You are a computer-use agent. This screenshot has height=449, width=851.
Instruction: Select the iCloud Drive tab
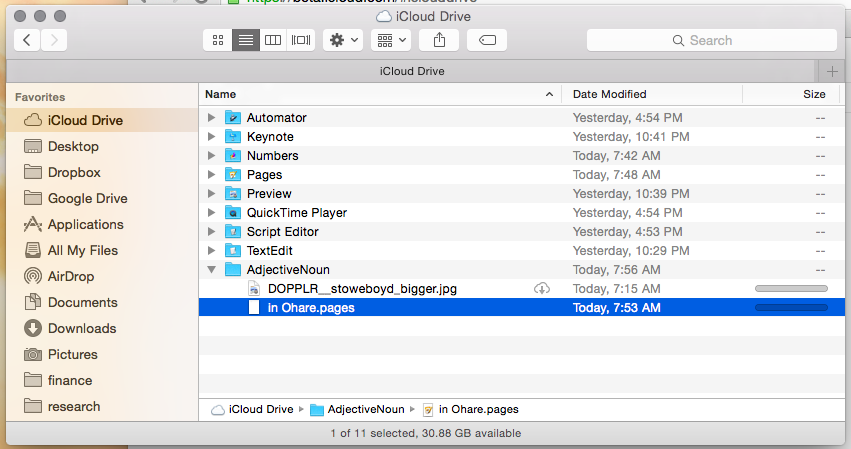[x=411, y=71]
